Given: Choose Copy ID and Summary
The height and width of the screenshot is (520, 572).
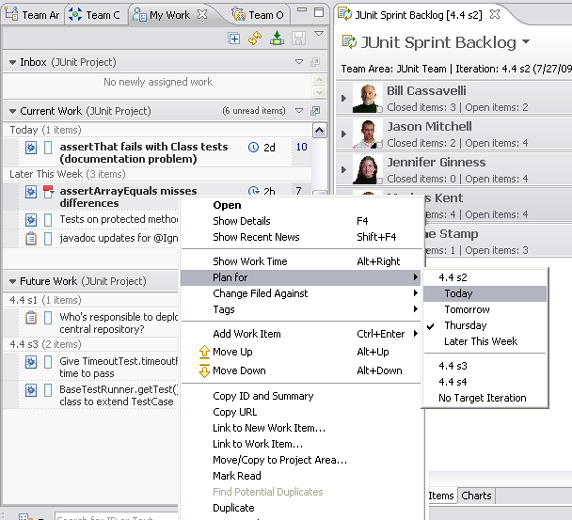Looking at the screenshot, I should tap(302, 396).
